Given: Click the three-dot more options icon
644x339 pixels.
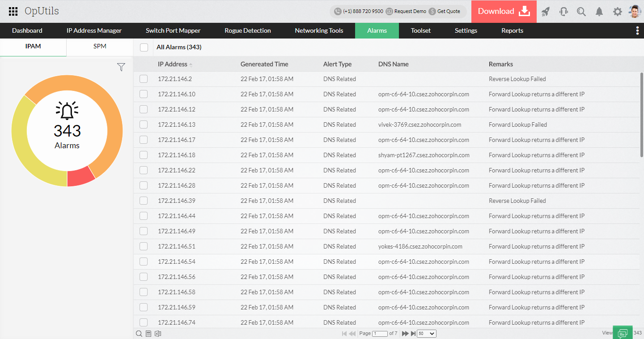Looking at the screenshot, I should pyautogui.click(x=637, y=30).
